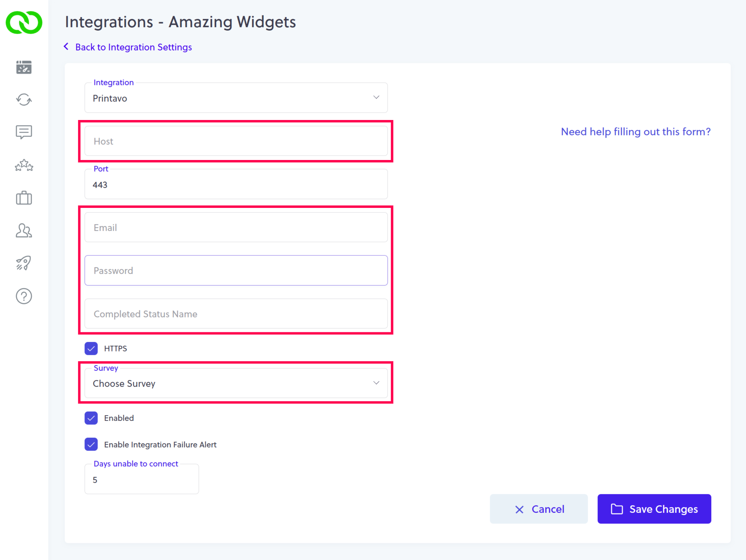The height and width of the screenshot is (560, 746).
Task: Click the favorites/stars icon
Action: tap(24, 165)
